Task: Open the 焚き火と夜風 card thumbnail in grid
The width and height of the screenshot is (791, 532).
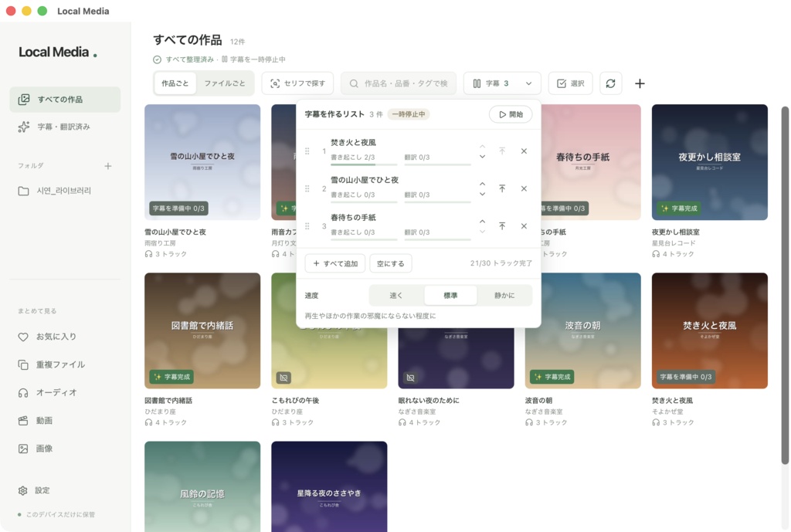Action: [709, 330]
